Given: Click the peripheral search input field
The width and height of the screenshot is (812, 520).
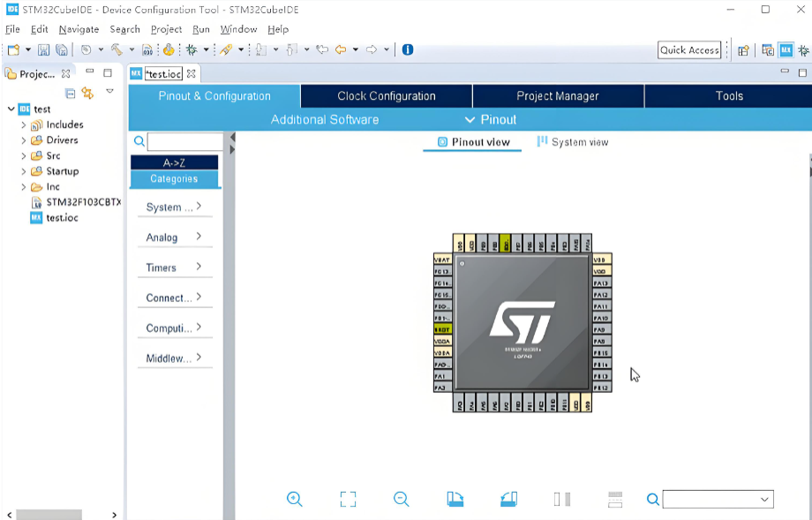Looking at the screenshot, I should [x=184, y=141].
